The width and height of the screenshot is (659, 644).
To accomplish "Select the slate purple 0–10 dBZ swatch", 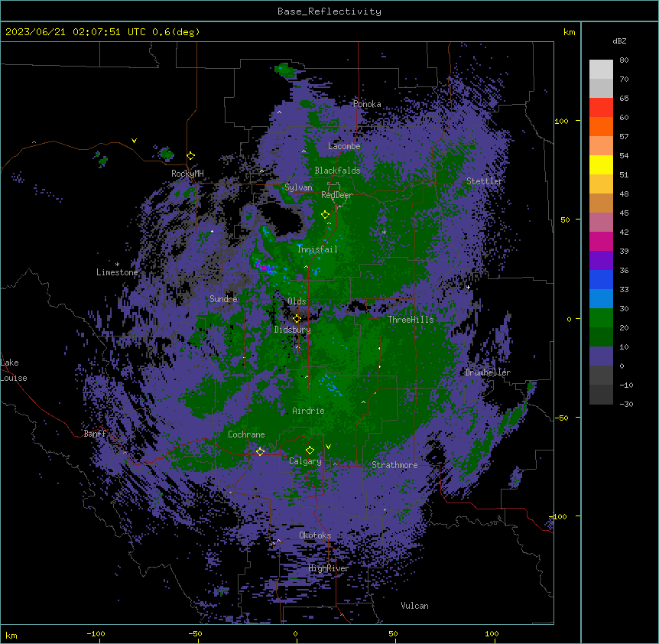I will (601, 356).
